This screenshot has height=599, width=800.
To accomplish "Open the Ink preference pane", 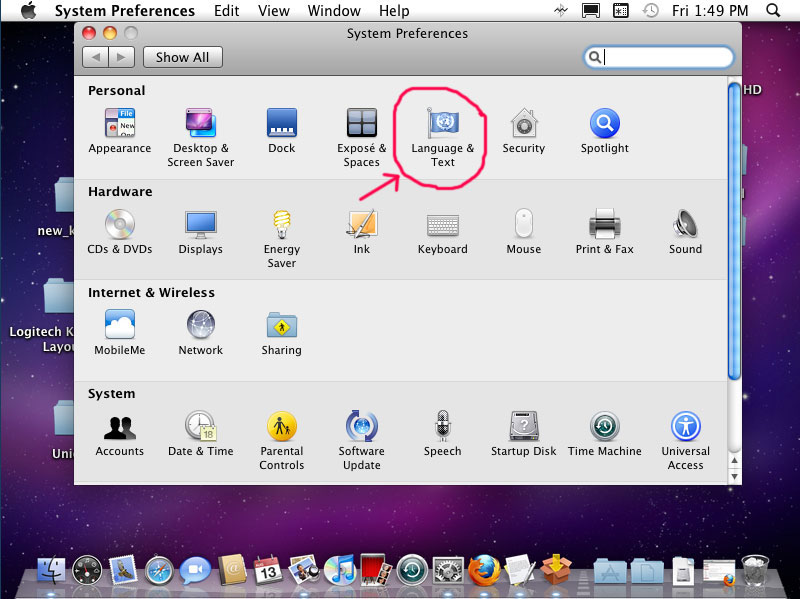I will [x=362, y=232].
